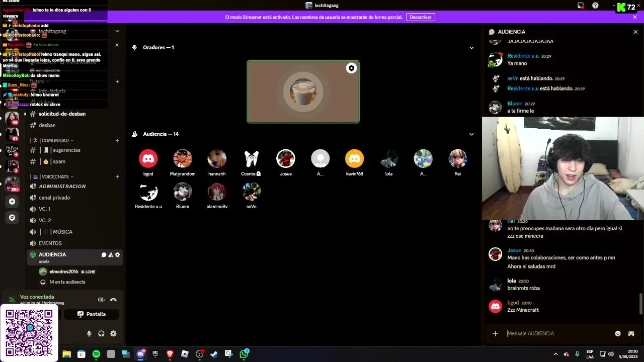644x362 pixels.
Task: Click Rei's avatar in the audience grid
Action: click(457, 159)
